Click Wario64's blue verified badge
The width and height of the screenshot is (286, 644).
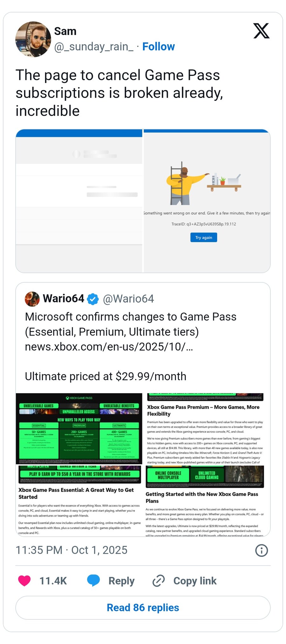93,299
